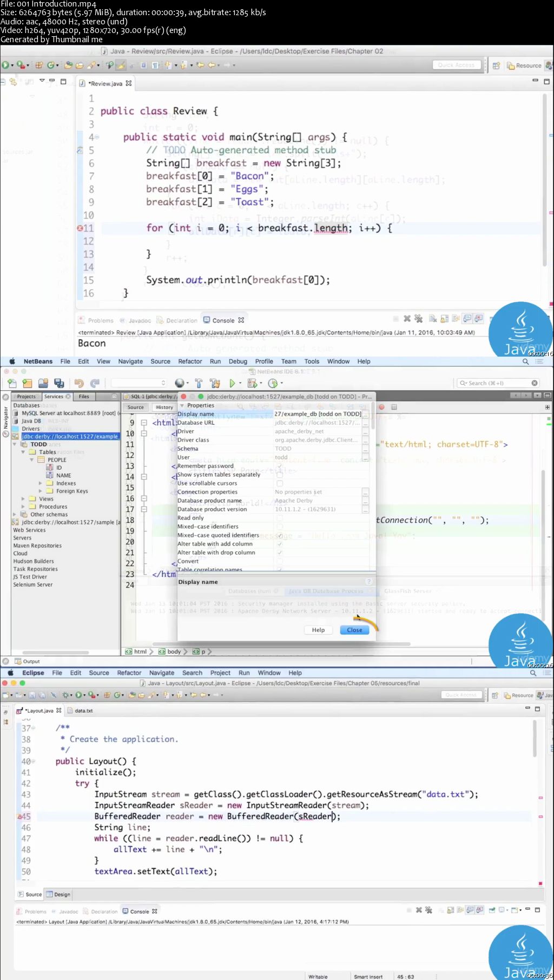Click Source button in NetBeans editor
Image resolution: width=554 pixels, height=980 pixels.
(136, 407)
